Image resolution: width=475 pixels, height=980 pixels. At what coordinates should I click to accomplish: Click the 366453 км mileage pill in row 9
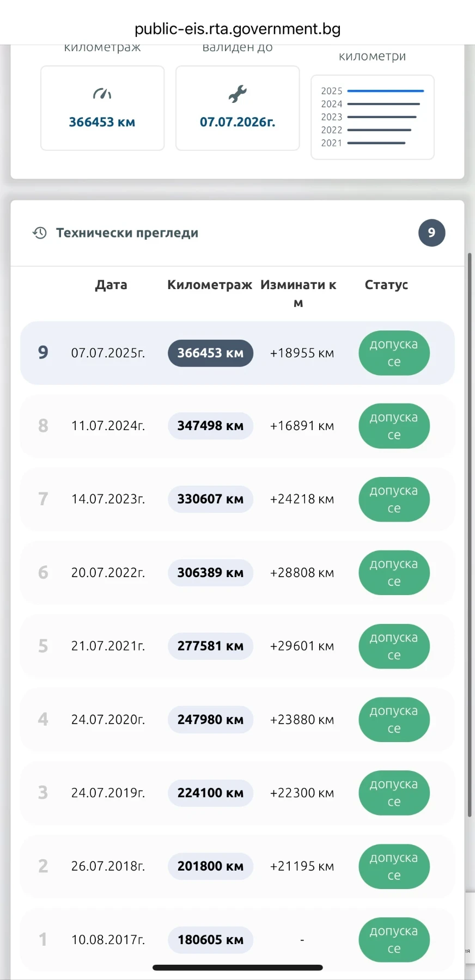tap(210, 353)
